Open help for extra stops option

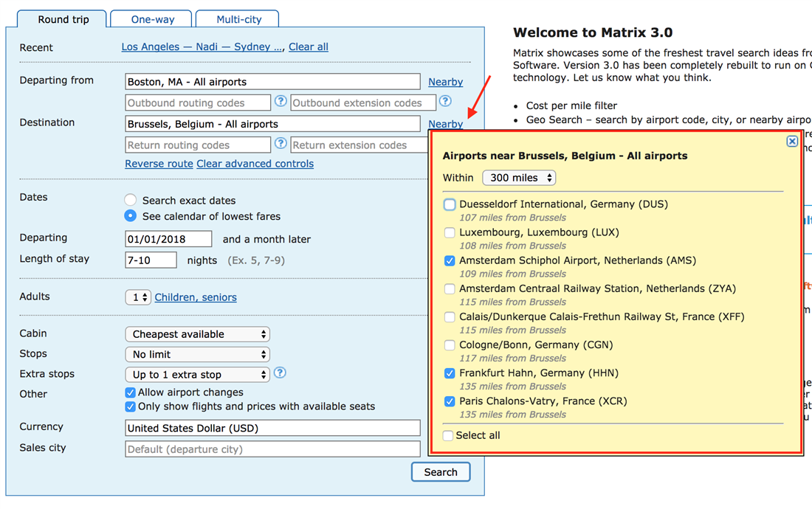tap(280, 374)
